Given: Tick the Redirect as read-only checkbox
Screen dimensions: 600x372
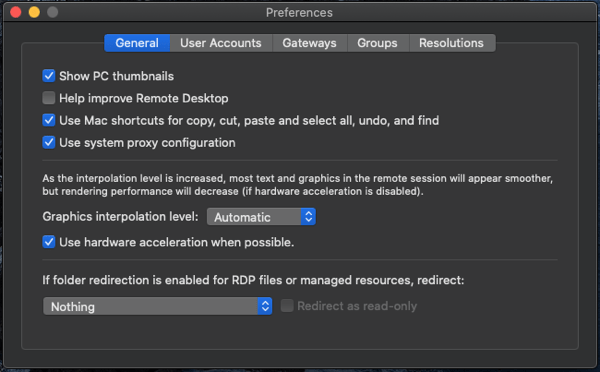Looking at the screenshot, I should pyautogui.click(x=287, y=306).
